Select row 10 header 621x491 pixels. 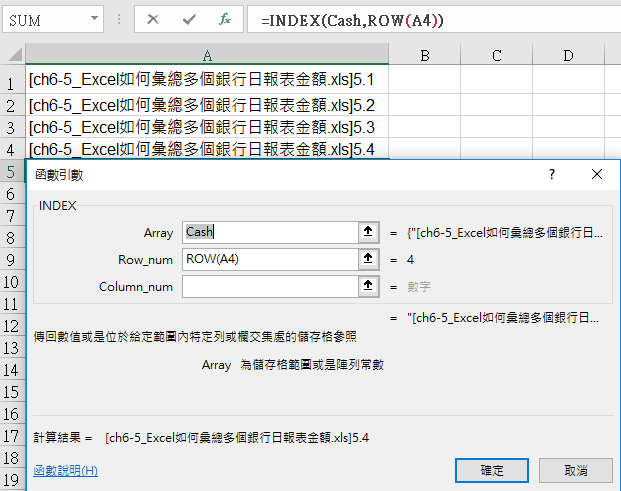click(12, 282)
